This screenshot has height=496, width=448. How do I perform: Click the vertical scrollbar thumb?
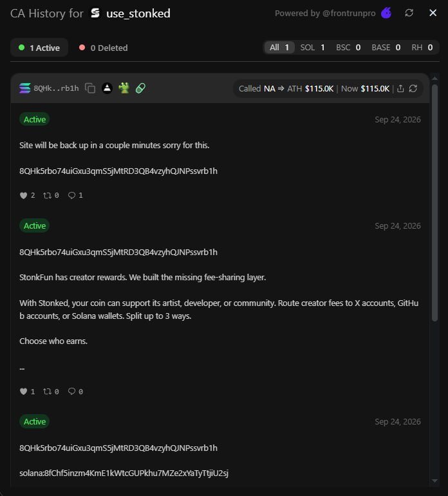[434, 203]
